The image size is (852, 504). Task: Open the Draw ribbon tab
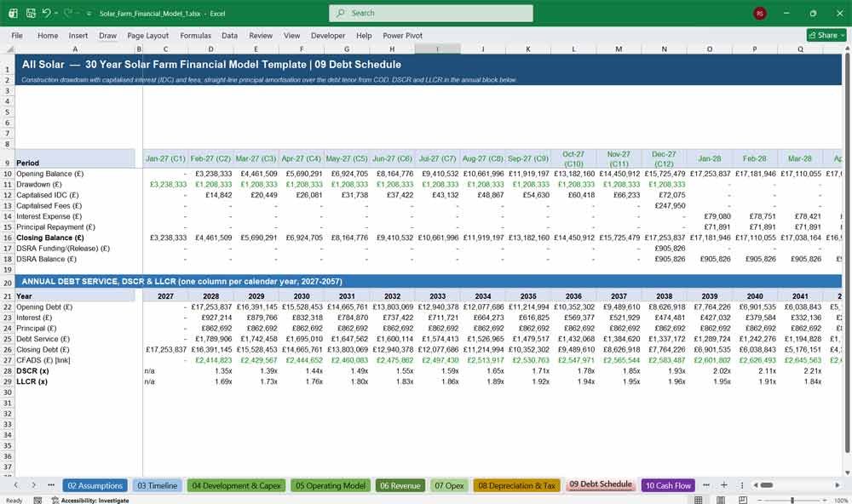pyautogui.click(x=107, y=35)
